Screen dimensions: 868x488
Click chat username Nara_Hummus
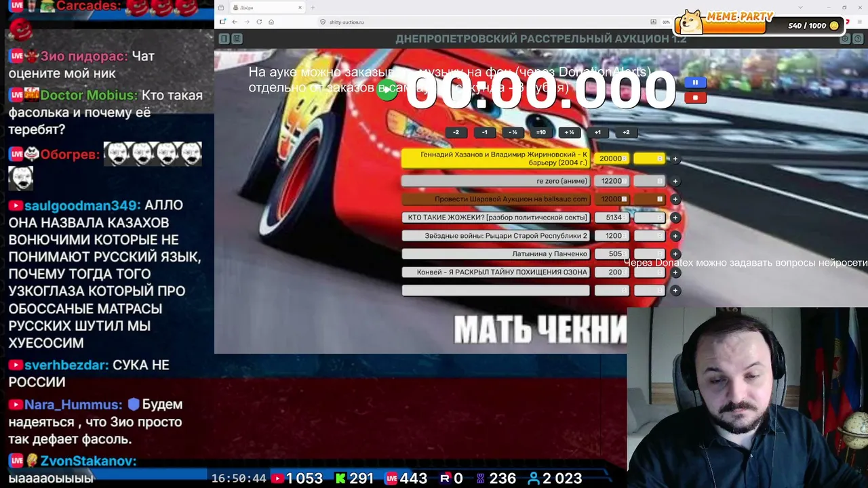(73, 405)
